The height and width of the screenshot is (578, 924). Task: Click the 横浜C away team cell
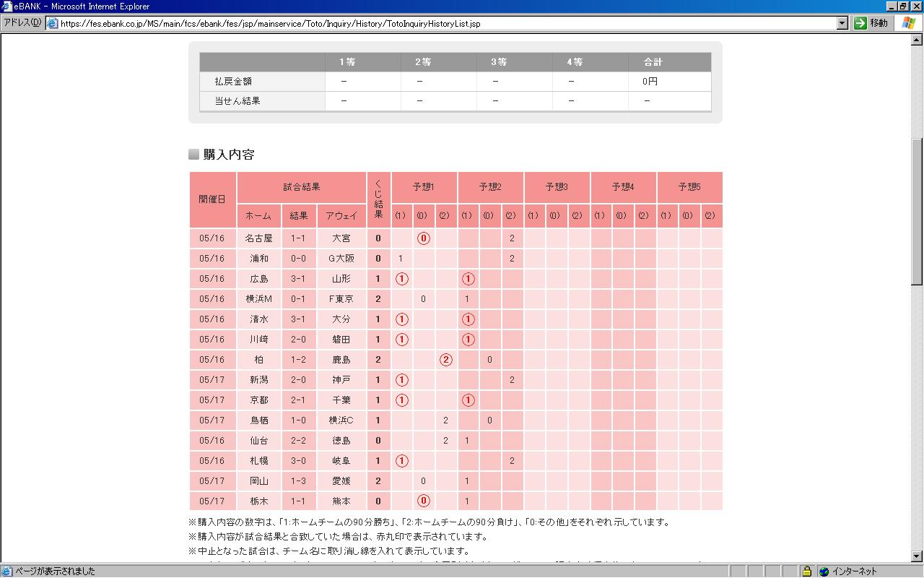click(x=341, y=420)
